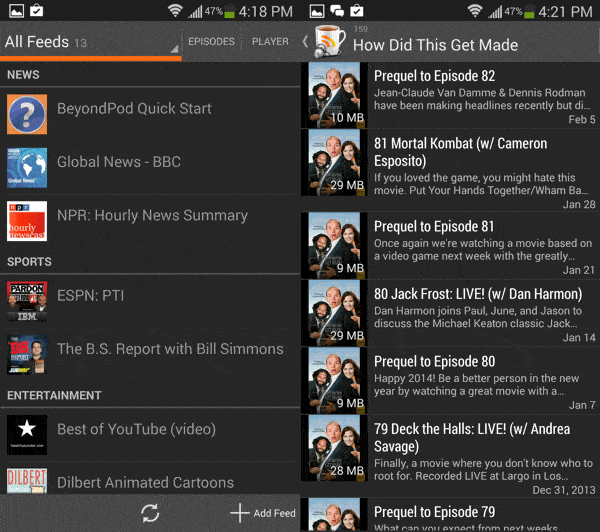600x532 pixels.
Task: Tap the Dec 31, 2013 date label
Action: click(x=564, y=490)
